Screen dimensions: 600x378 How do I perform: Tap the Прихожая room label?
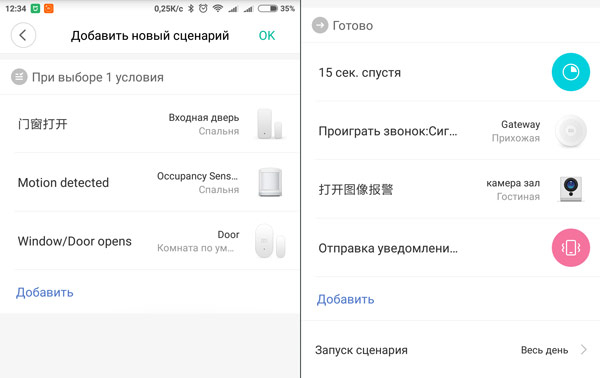point(516,138)
